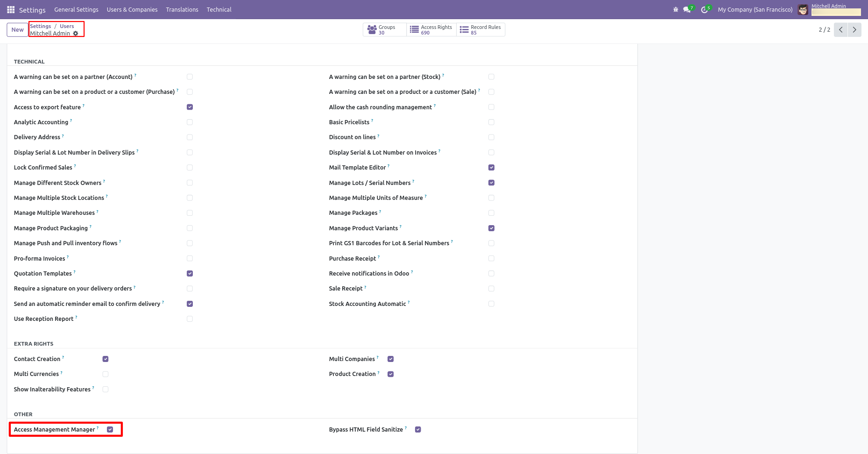The height and width of the screenshot is (454, 868).
Task: Enable Multi Currencies checkbox
Action: [106, 374]
